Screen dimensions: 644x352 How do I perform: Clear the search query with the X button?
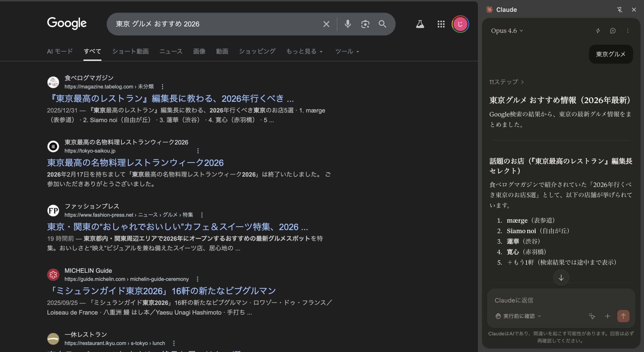click(326, 24)
